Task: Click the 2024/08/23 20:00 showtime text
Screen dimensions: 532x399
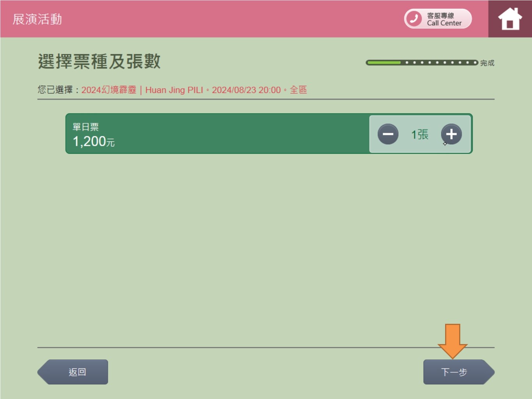Action: (x=246, y=90)
